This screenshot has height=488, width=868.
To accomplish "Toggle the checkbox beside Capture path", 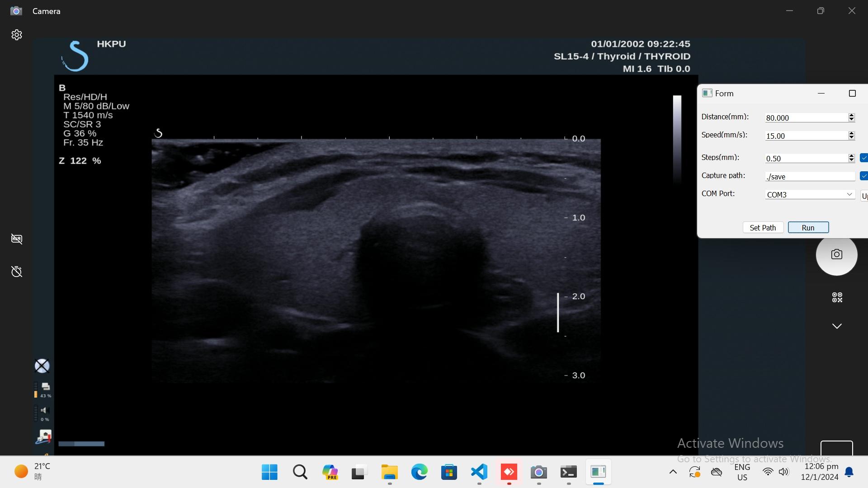I will 864,176.
